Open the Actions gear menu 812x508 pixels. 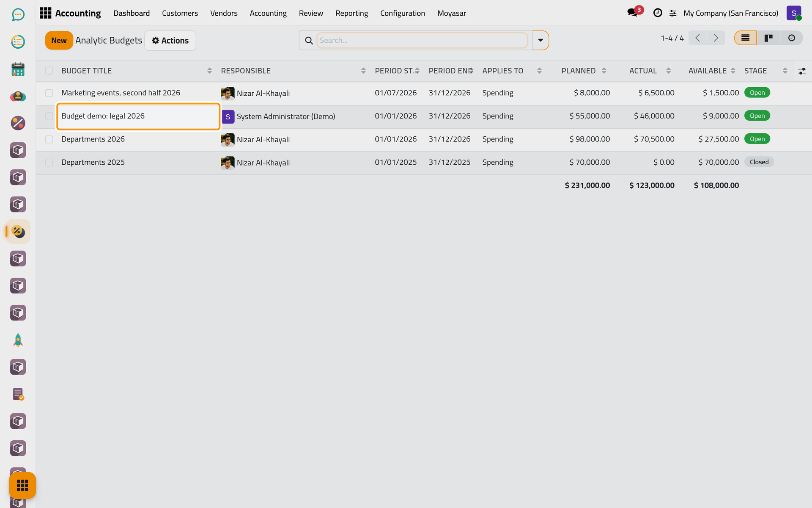(x=170, y=41)
